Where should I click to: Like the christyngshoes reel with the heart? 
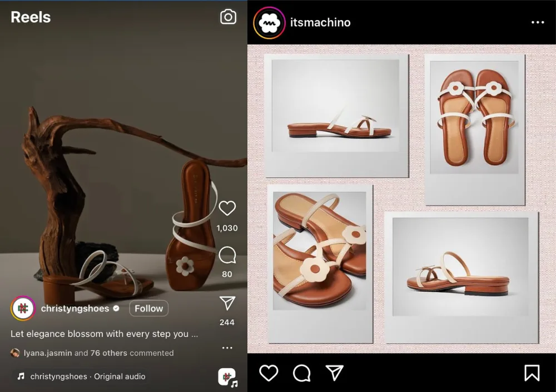click(227, 209)
